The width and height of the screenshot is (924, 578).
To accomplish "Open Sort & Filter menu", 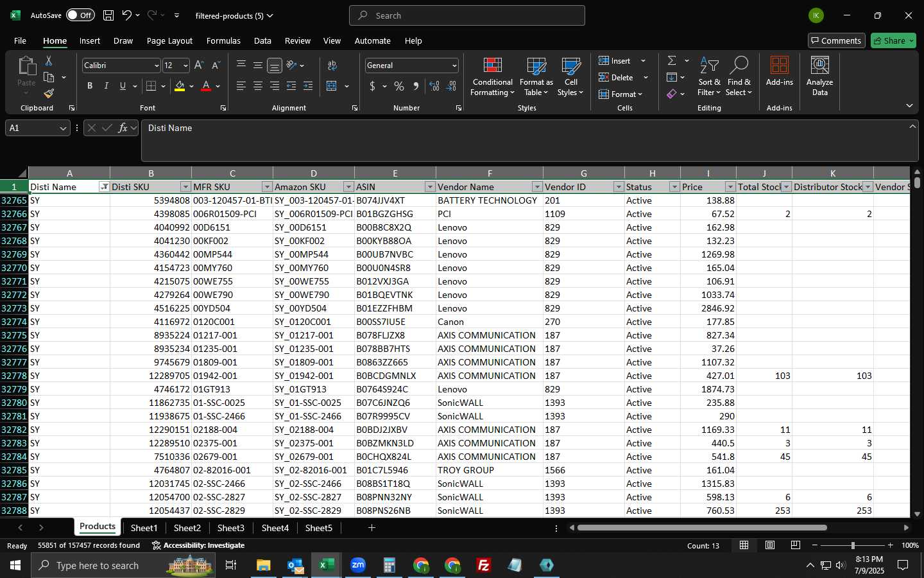I will [x=709, y=76].
